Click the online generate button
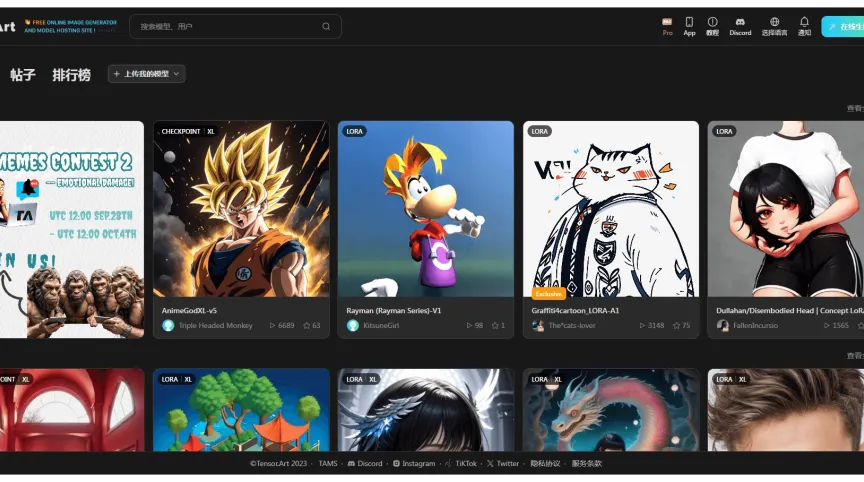 point(843,26)
